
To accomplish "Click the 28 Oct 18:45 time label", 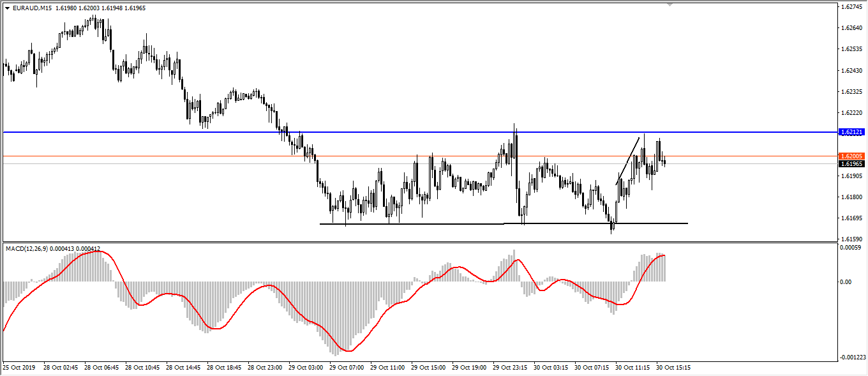I will click(x=225, y=368).
